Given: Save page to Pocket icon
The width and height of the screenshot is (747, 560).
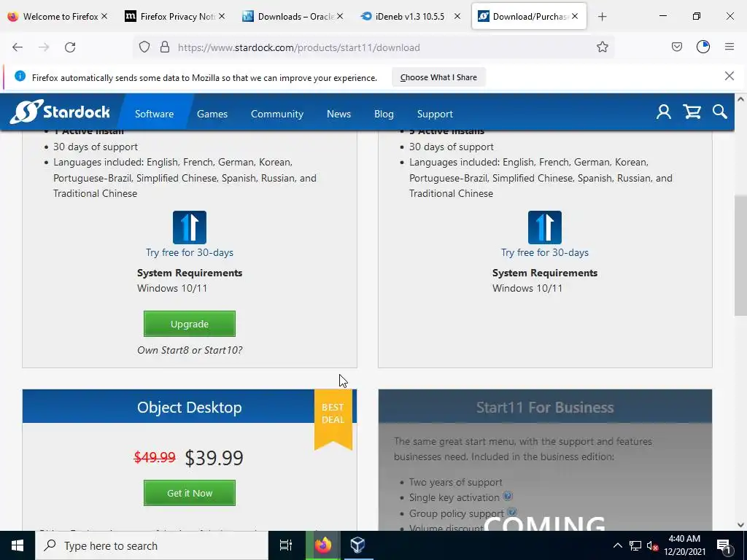Looking at the screenshot, I should coord(676,47).
